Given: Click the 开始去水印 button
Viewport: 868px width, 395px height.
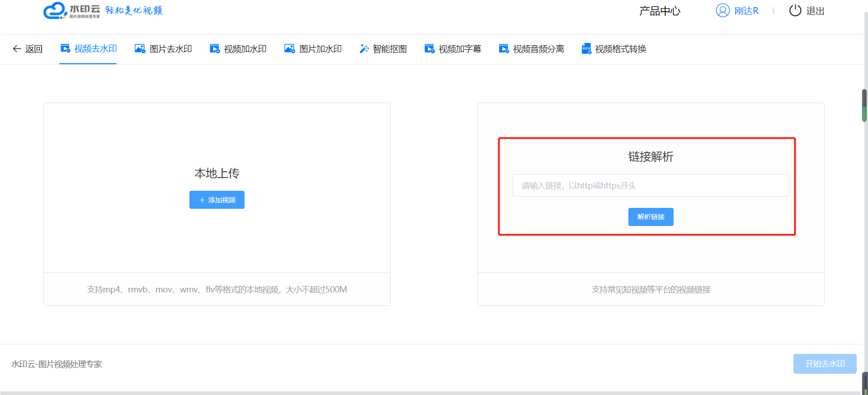Looking at the screenshot, I should (825, 364).
